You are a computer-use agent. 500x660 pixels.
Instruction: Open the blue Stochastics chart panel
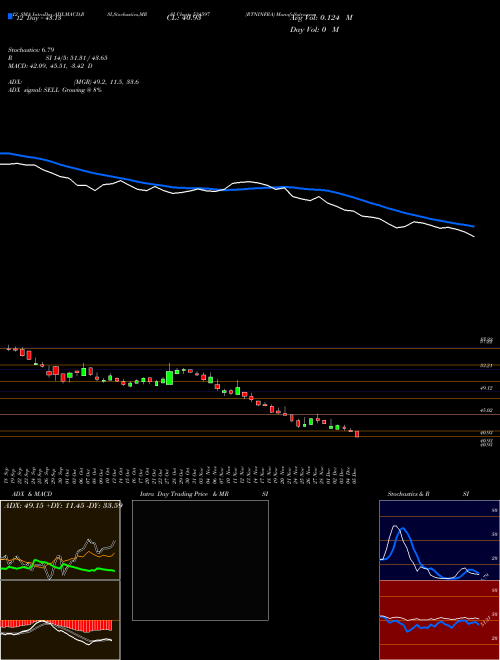[x=439, y=540]
